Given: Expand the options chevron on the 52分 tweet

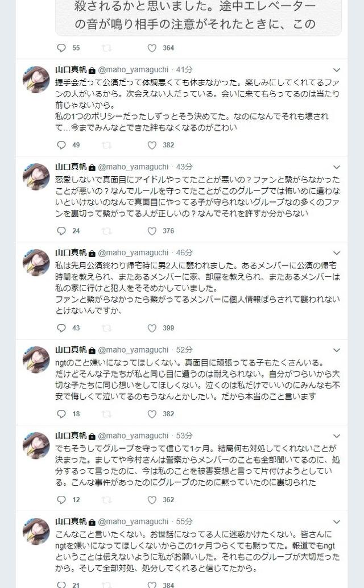Looking at the screenshot, I should coord(337,350).
